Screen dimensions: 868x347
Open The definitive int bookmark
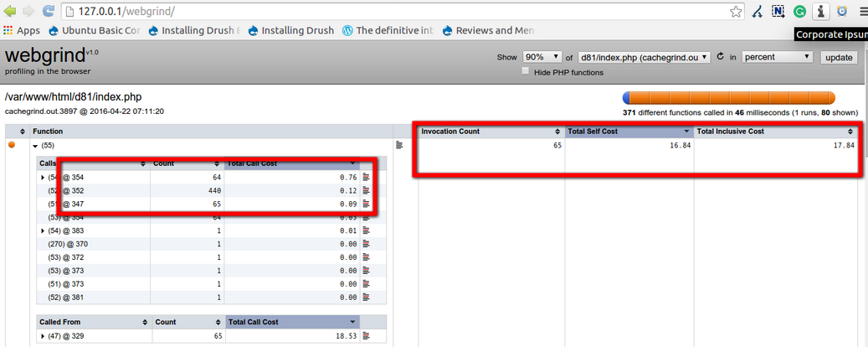388,30
